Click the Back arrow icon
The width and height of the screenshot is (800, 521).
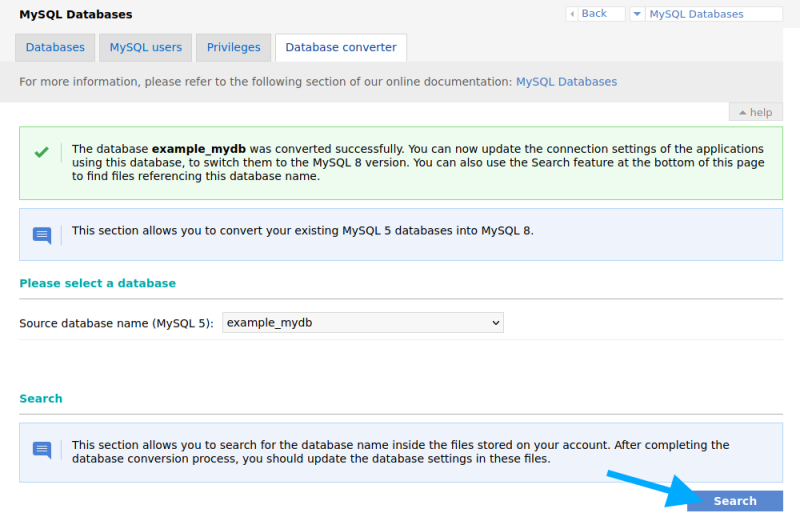pos(572,14)
